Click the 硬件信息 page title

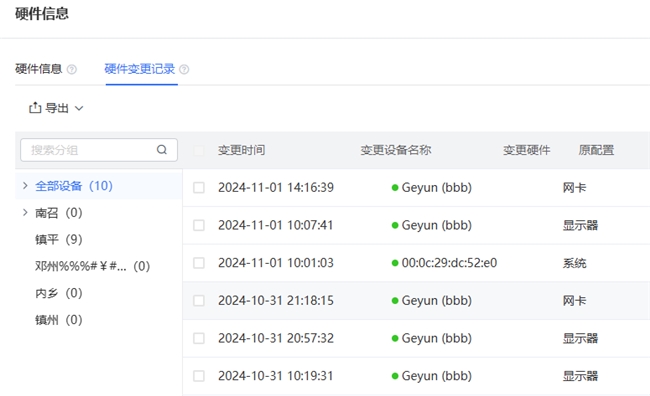tap(42, 13)
